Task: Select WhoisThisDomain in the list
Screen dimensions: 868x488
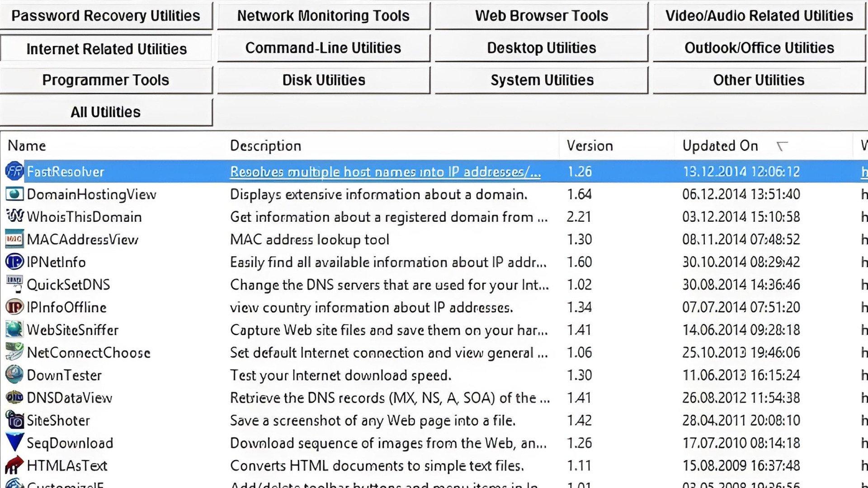Action: click(x=84, y=217)
